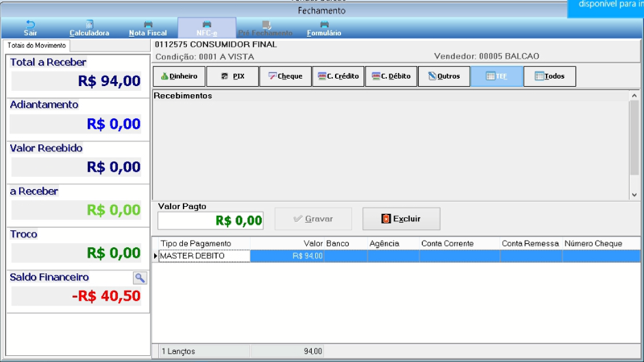Click the Vendedor: 00005 BALCAO text
The height and width of the screenshot is (362, 644).
[486, 57]
